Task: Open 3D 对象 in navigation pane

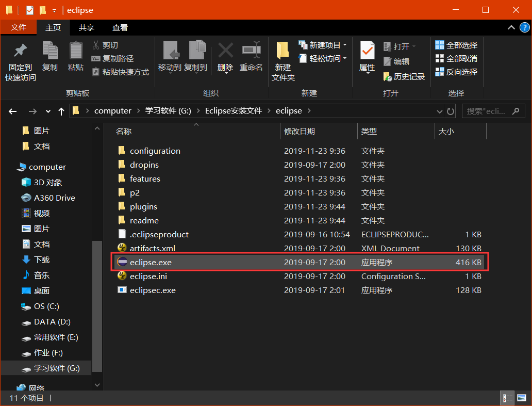Action: pos(41,182)
